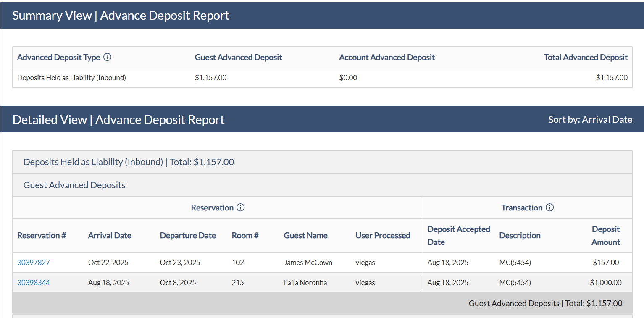Click info icon beside Advanced Deposit Type
Viewport: 644px width, 318px height.
[x=107, y=57]
